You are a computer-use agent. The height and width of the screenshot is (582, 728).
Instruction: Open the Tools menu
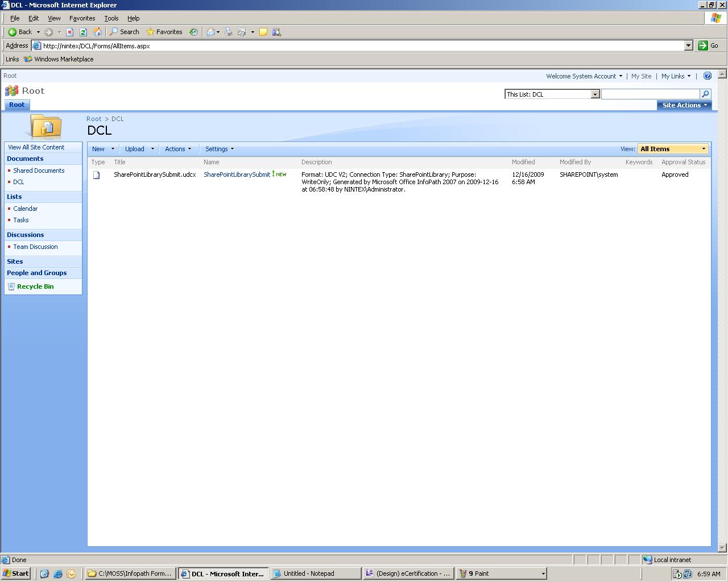[x=111, y=18]
